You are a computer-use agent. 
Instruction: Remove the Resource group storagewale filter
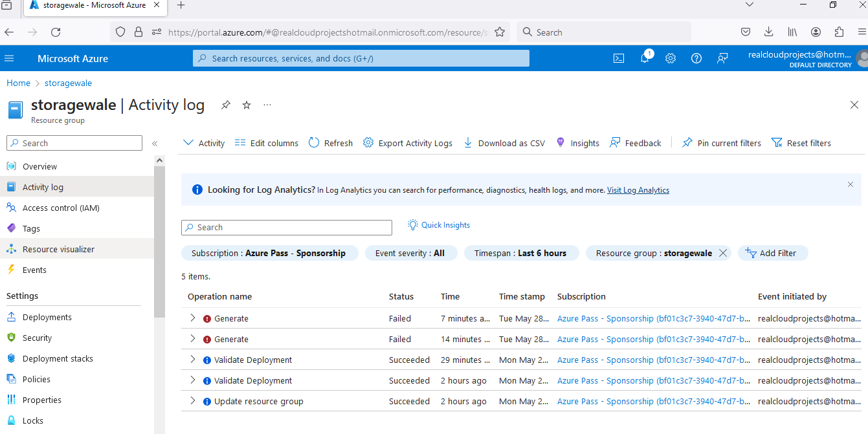coord(723,253)
